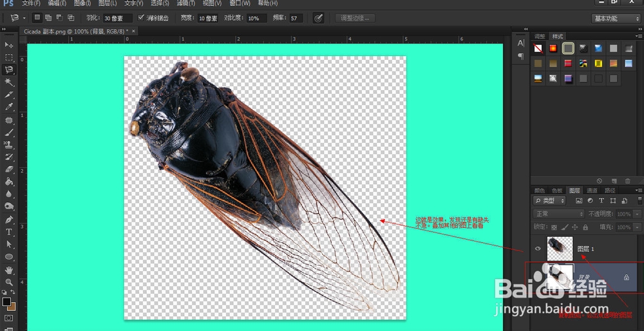Toggle the 消除锯齿 anti-alias checkbox
Image resolution: width=644 pixels, height=331 pixels.
click(141, 17)
